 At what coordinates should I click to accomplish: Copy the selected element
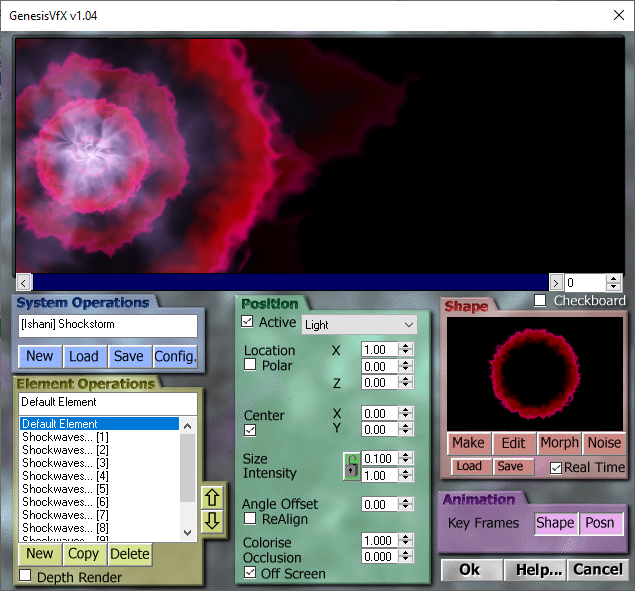[84, 554]
